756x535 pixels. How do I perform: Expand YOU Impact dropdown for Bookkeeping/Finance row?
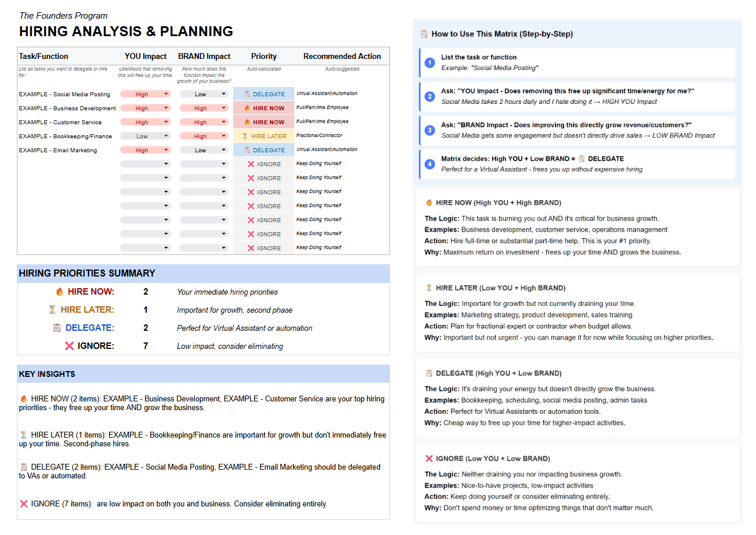[166, 136]
